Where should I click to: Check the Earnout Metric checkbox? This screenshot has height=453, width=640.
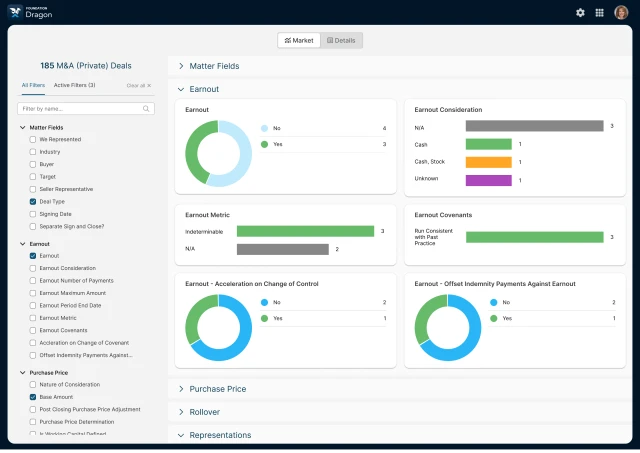coord(33,318)
